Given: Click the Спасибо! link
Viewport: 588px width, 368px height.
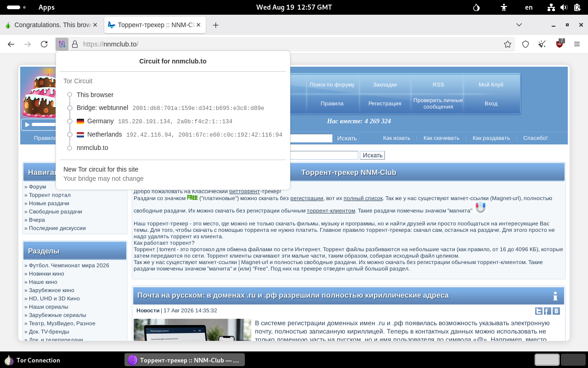Looking at the screenshot, I should pos(536,138).
